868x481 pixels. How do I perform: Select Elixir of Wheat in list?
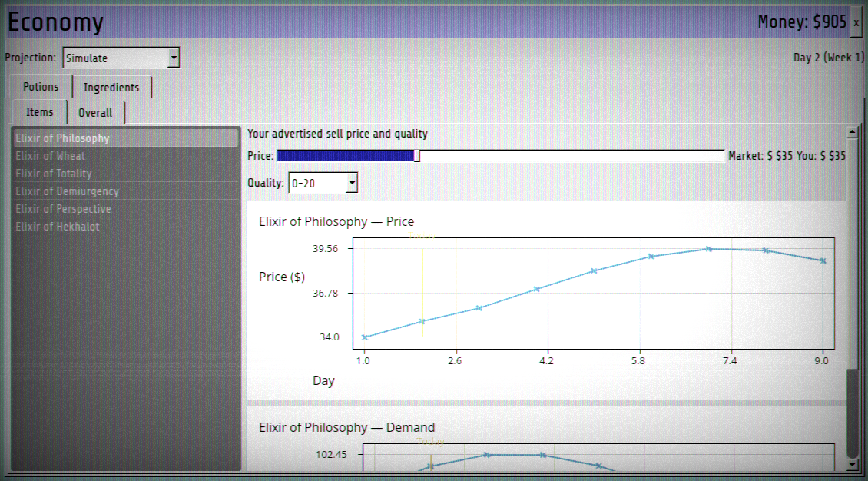coord(126,156)
